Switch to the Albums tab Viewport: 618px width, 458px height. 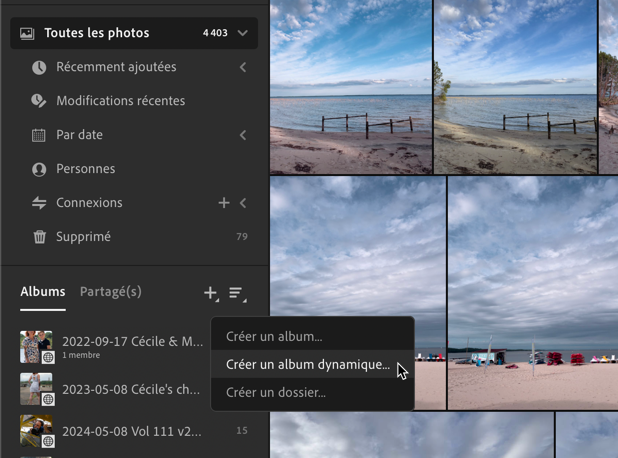click(43, 292)
